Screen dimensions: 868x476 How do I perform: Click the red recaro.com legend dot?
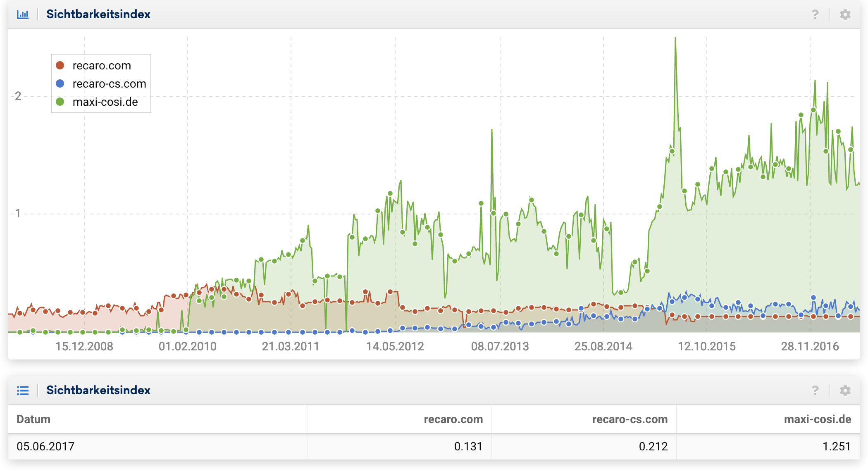pos(60,65)
